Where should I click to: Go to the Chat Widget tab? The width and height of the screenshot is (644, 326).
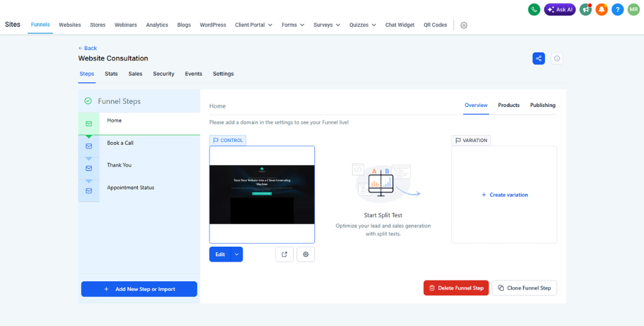point(400,24)
